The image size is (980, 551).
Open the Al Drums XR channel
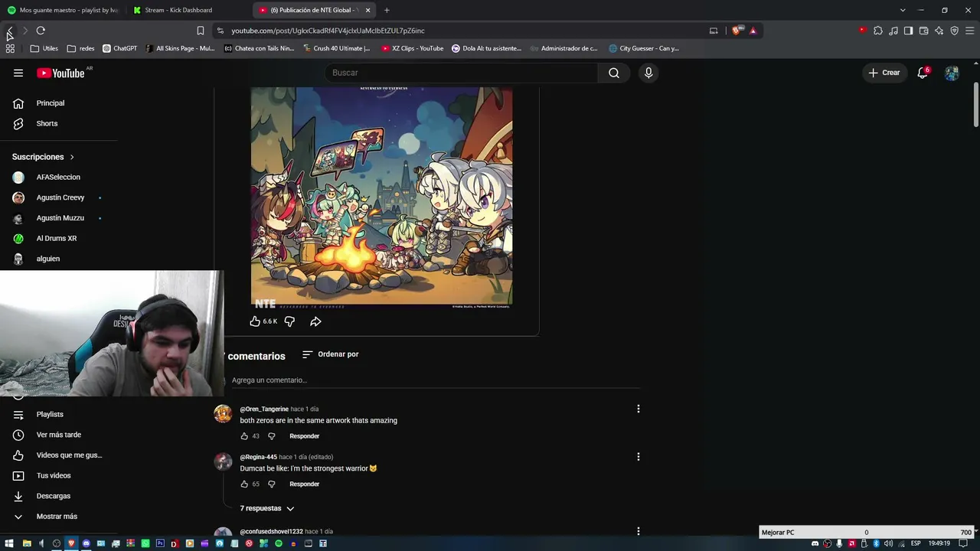tap(57, 239)
